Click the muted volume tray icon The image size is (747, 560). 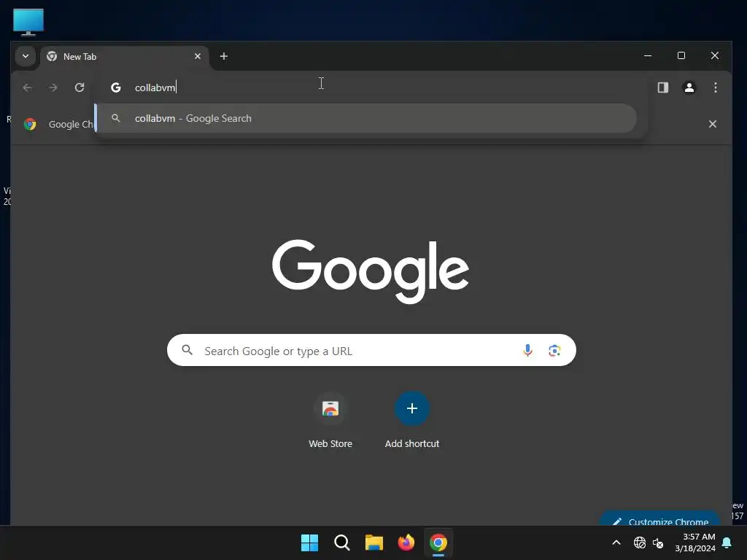coord(658,542)
